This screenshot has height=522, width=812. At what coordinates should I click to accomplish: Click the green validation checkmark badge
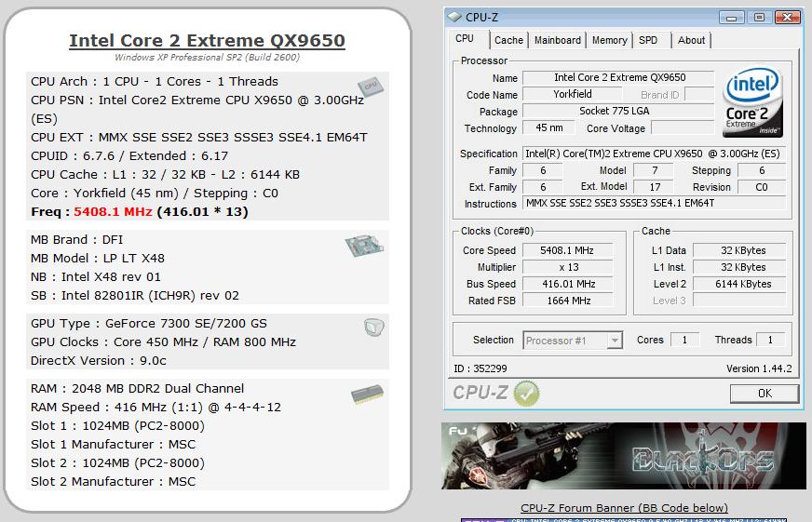tap(526, 394)
